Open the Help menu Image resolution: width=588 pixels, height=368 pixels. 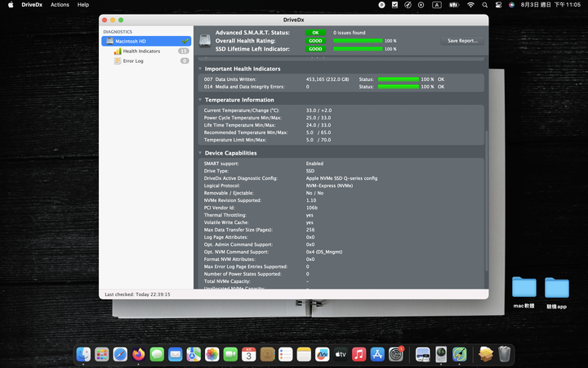(x=82, y=5)
